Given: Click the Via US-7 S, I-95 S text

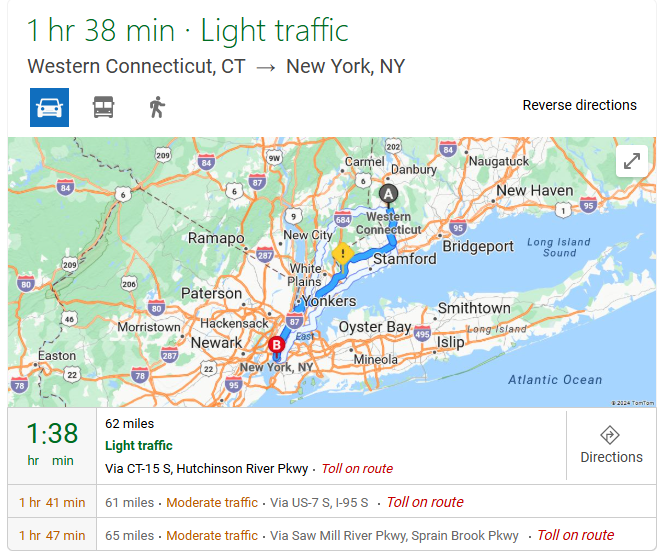Looking at the screenshot, I should pyautogui.click(x=319, y=503).
